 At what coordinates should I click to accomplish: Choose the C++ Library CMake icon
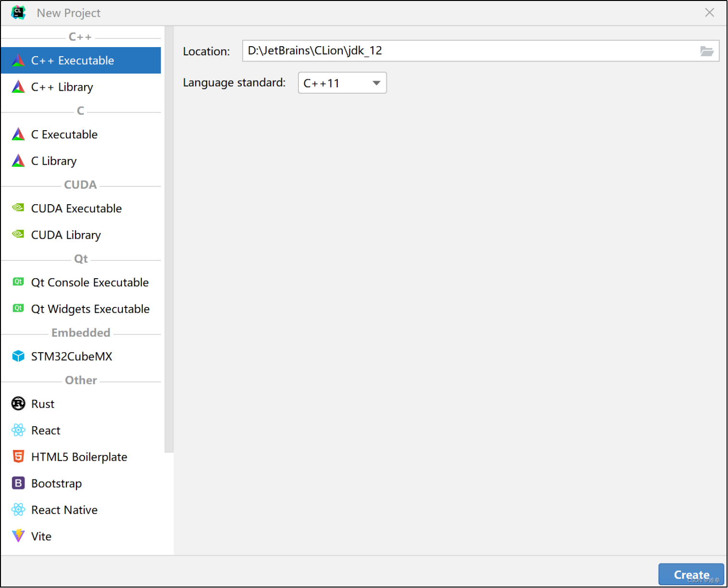tap(18, 87)
